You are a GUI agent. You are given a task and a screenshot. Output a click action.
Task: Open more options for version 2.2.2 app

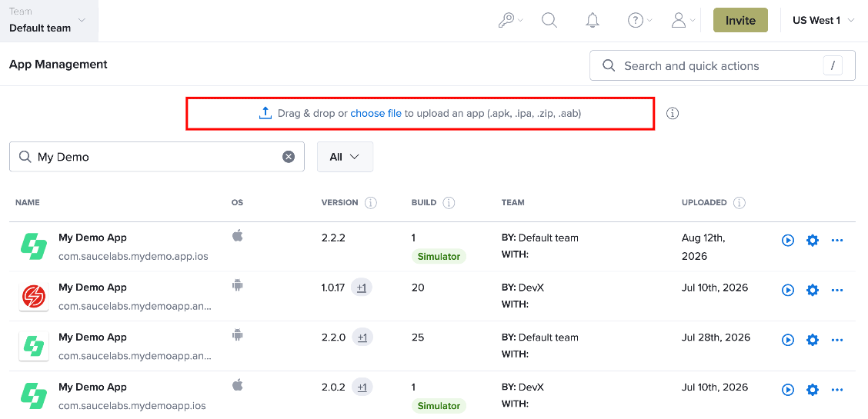tap(837, 241)
